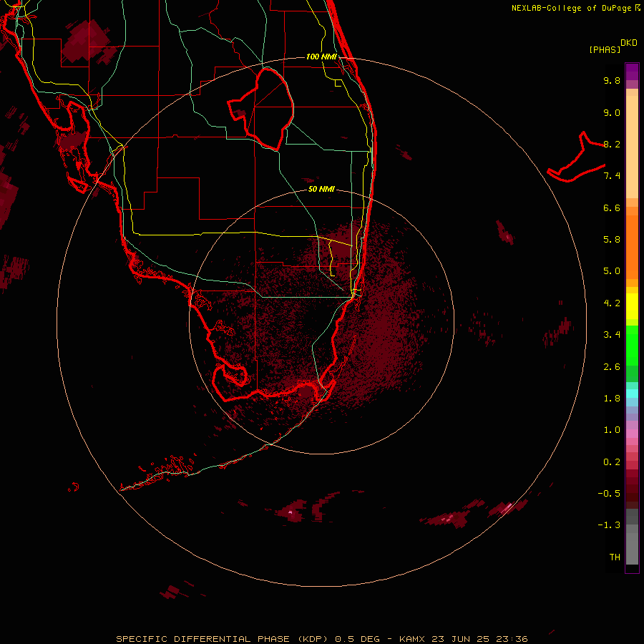Click the 9.0 value on the color scale
The height and width of the screenshot is (644, 644).
(x=612, y=112)
